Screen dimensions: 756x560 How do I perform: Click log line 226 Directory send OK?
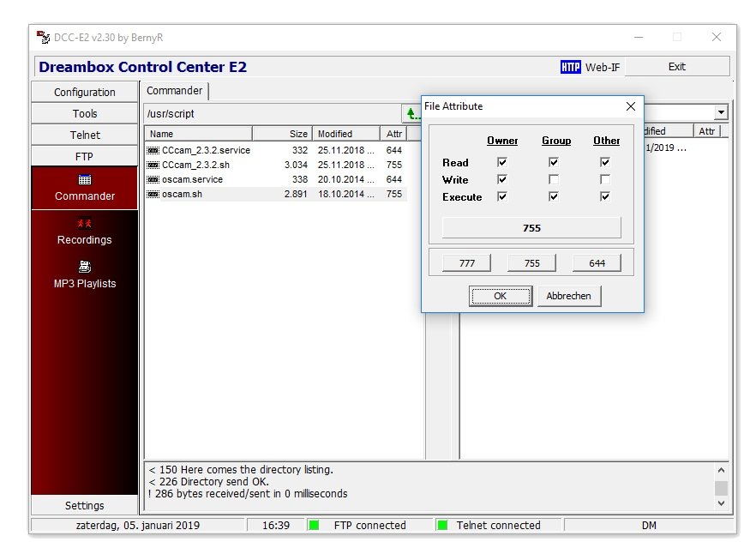[209, 481]
